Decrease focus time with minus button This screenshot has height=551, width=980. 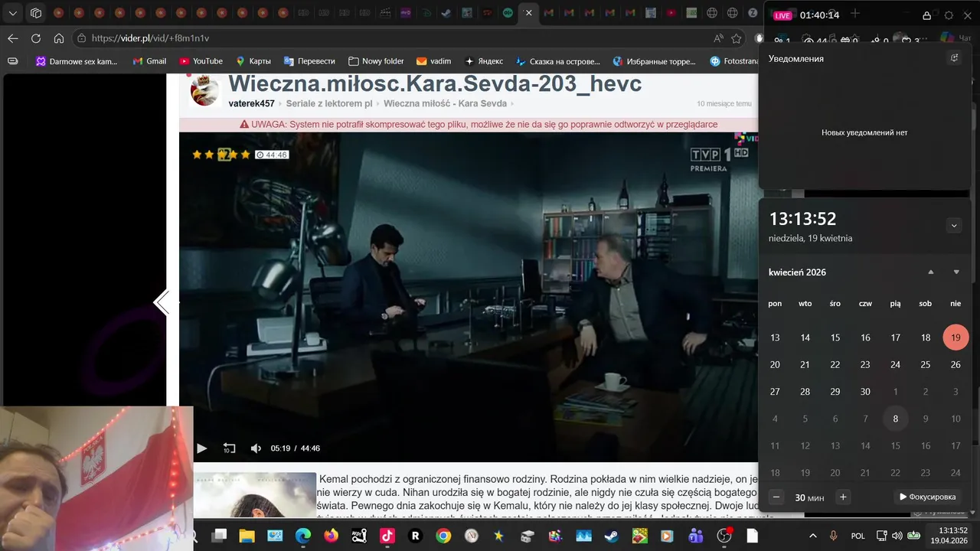pyautogui.click(x=776, y=497)
